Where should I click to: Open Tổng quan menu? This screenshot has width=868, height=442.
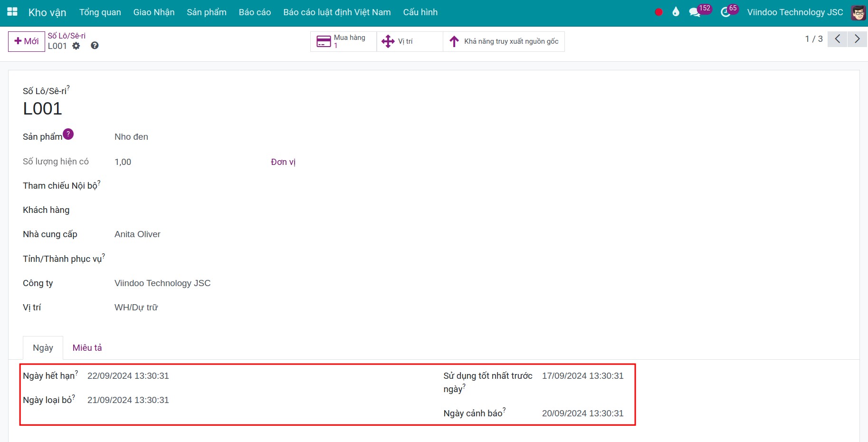point(100,12)
